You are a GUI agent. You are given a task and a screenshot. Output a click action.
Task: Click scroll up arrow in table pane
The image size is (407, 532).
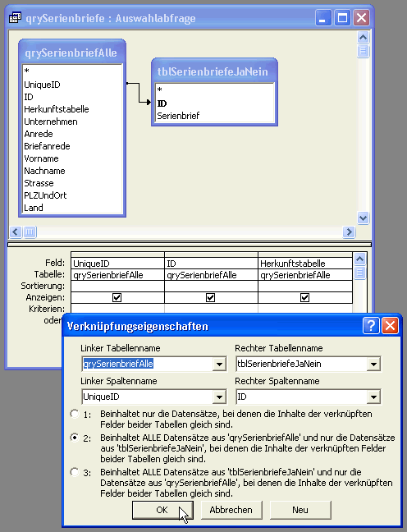pyautogui.click(x=363, y=37)
